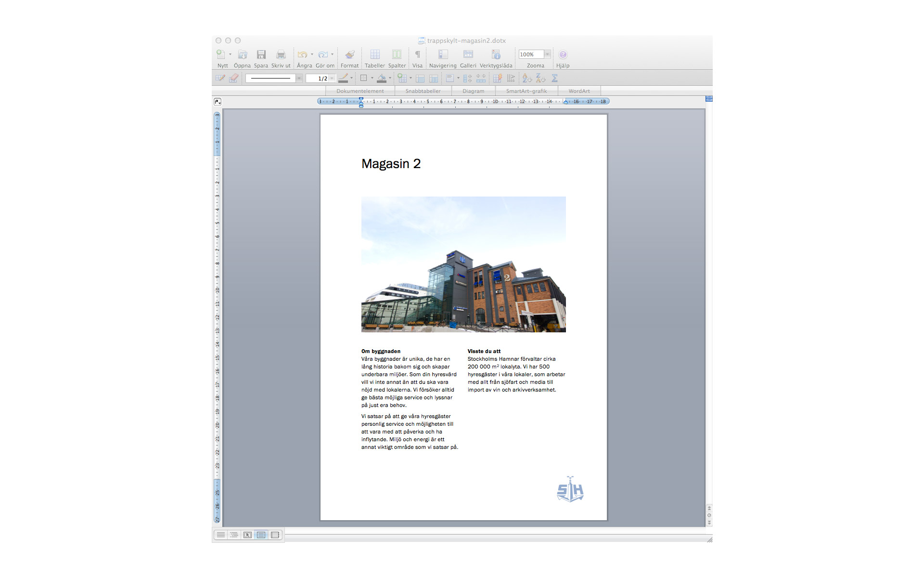924x578 pixels.
Task: Click the cell alignment icon
Action: pyautogui.click(x=450, y=78)
